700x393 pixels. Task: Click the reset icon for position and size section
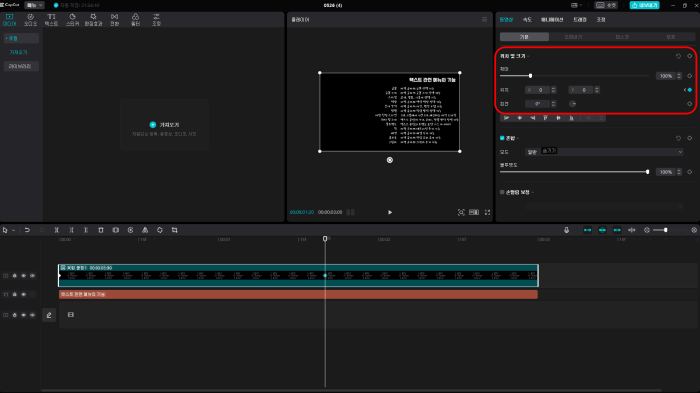click(x=678, y=56)
